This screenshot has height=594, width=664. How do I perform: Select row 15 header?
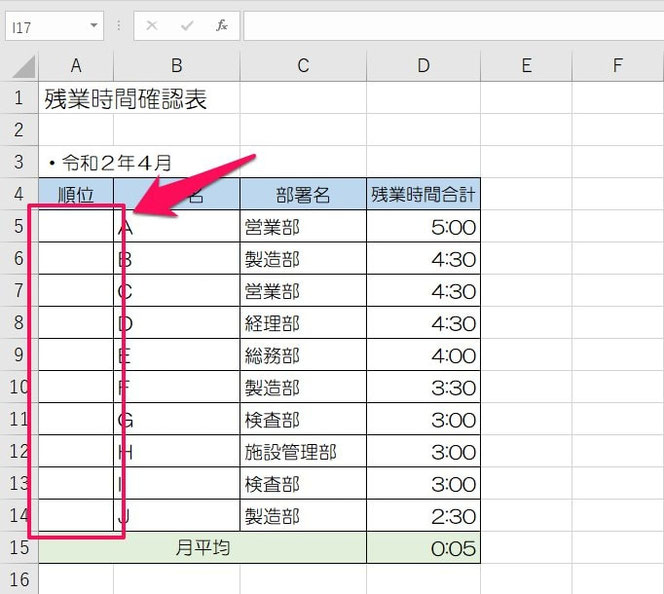pos(19,547)
